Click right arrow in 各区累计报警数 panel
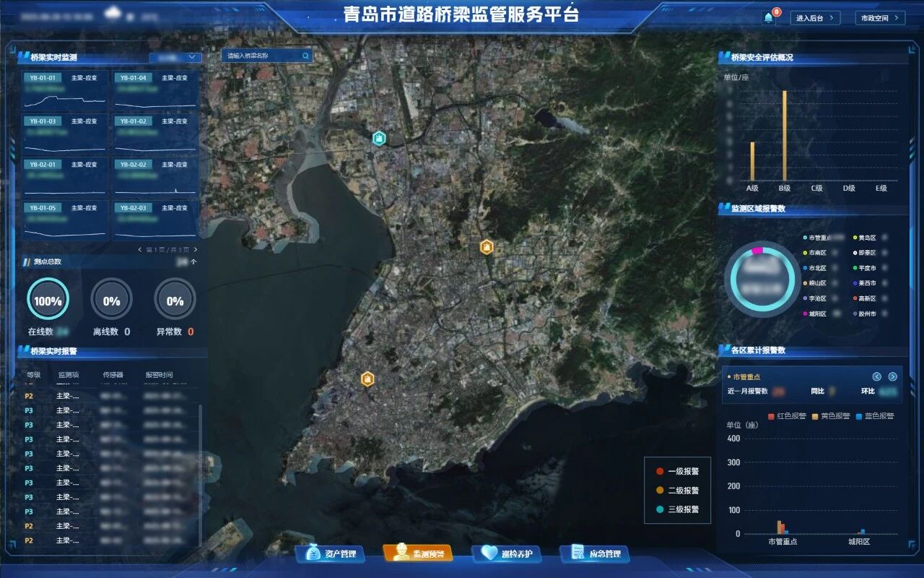The width and height of the screenshot is (924, 578). [892, 376]
